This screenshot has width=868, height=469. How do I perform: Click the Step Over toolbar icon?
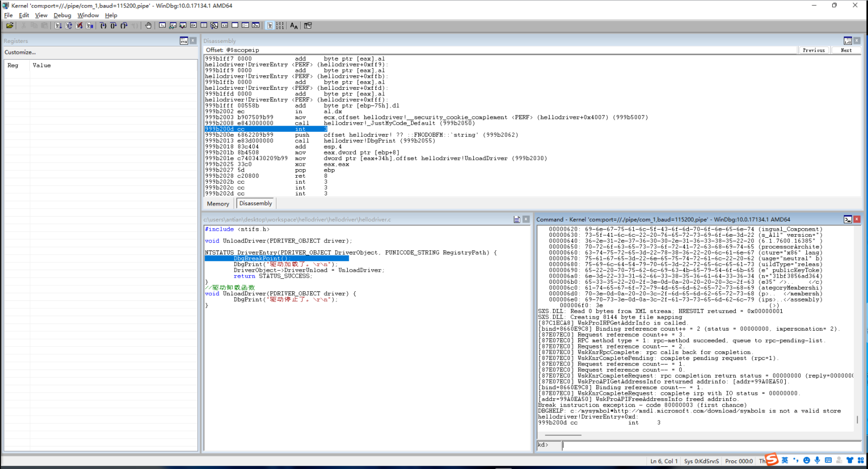point(114,25)
